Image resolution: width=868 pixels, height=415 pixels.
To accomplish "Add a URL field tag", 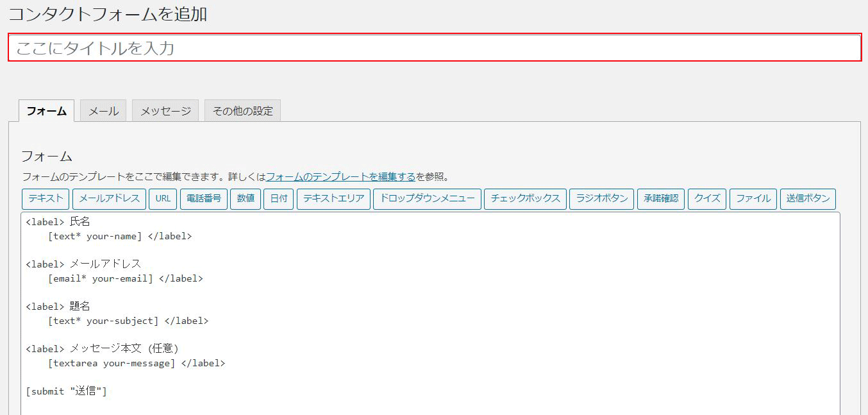I will click(163, 199).
